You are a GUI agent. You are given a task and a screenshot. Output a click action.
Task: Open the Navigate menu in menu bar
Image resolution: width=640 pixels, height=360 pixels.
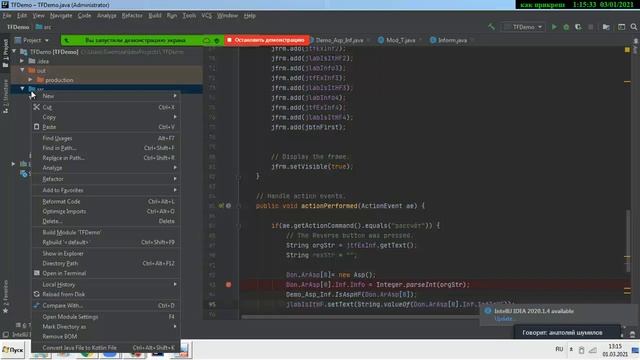pos(61,16)
